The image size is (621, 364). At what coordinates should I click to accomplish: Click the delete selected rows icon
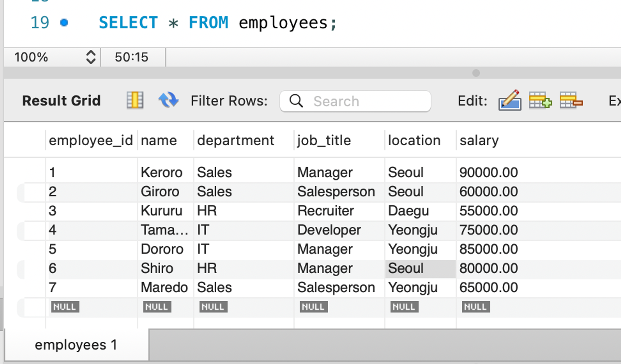click(x=571, y=100)
